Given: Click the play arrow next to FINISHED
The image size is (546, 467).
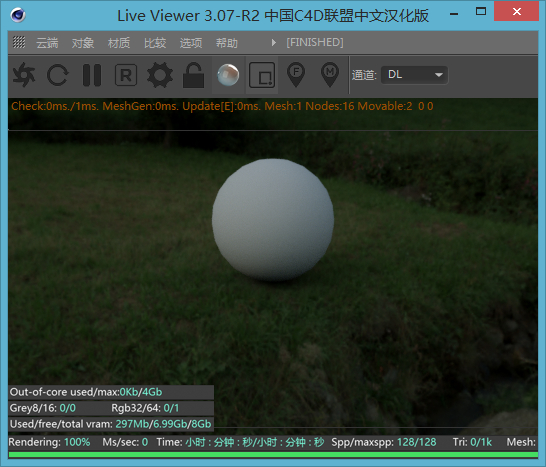Looking at the screenshot, I should pyautogui.click(x=274, y=42).
